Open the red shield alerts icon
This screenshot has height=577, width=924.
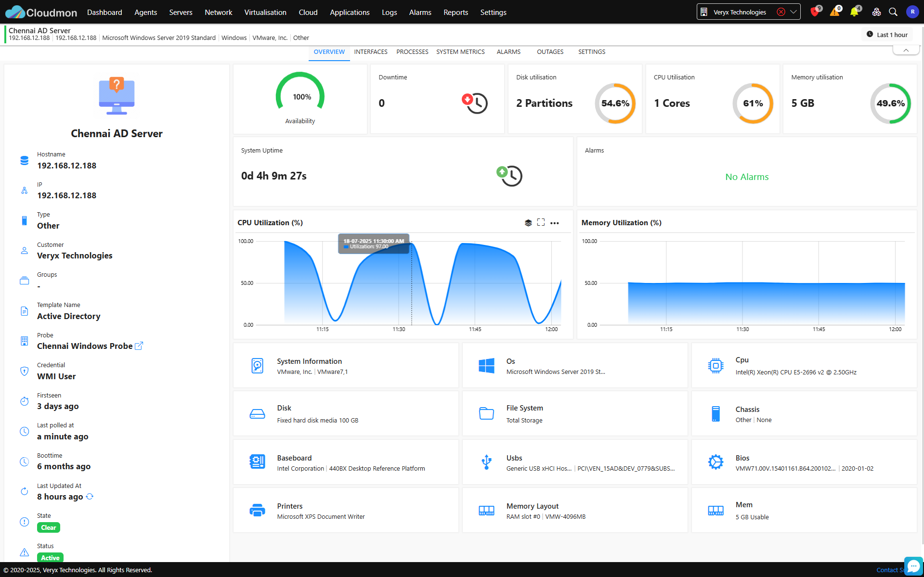pyautogui.click(x=814, y=12)
